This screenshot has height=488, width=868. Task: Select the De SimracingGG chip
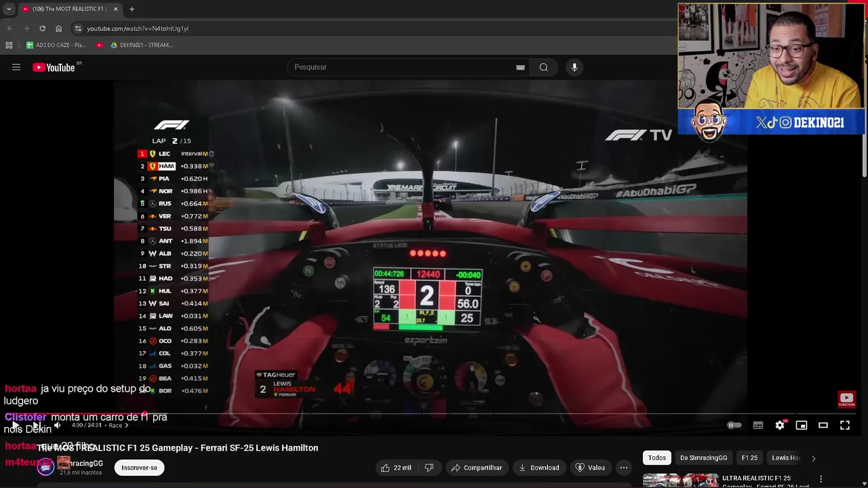[x=703, y=457]
